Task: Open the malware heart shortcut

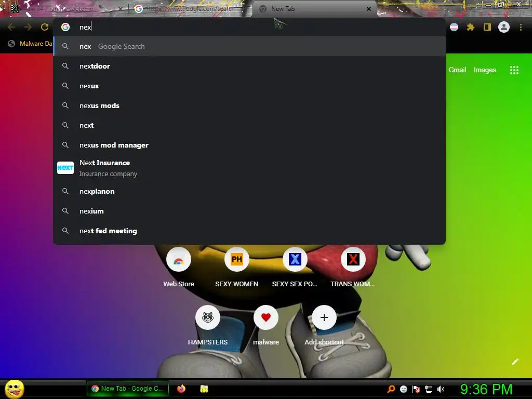Action: coord(266,326)
